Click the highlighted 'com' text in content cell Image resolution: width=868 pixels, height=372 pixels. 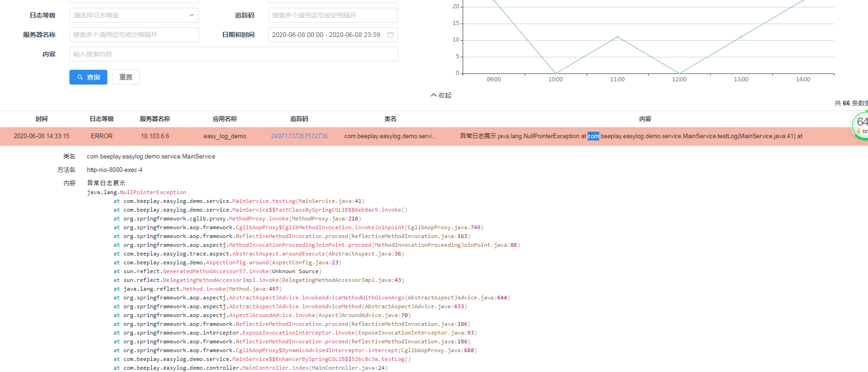593,136
